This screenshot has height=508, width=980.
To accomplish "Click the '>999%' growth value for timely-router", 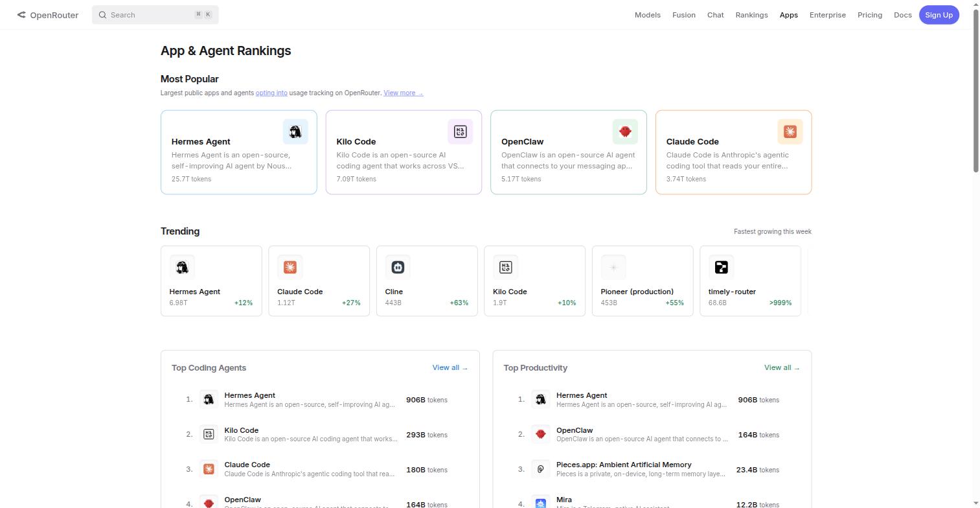I will (781, 303).
